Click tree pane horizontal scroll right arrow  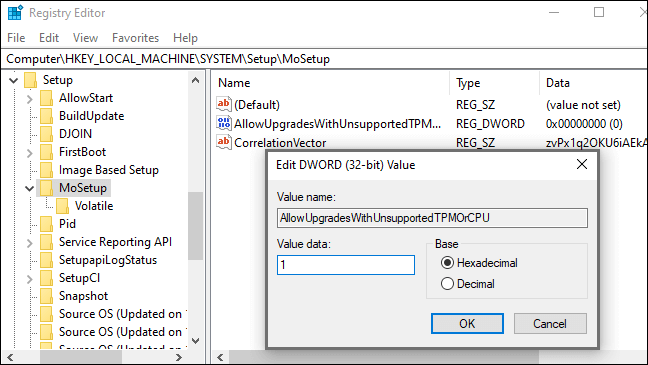(179, 357)
